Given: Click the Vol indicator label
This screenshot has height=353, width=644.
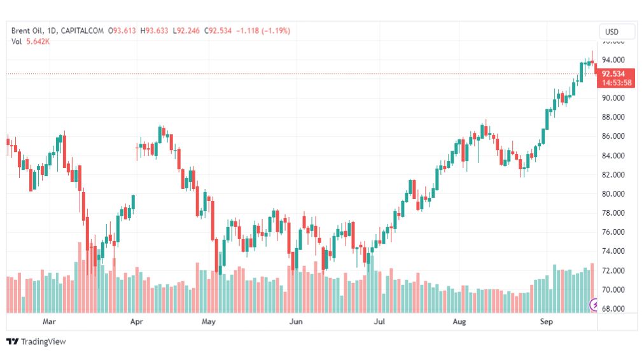Looking at the screenshot, I should (x=17, y=41).
